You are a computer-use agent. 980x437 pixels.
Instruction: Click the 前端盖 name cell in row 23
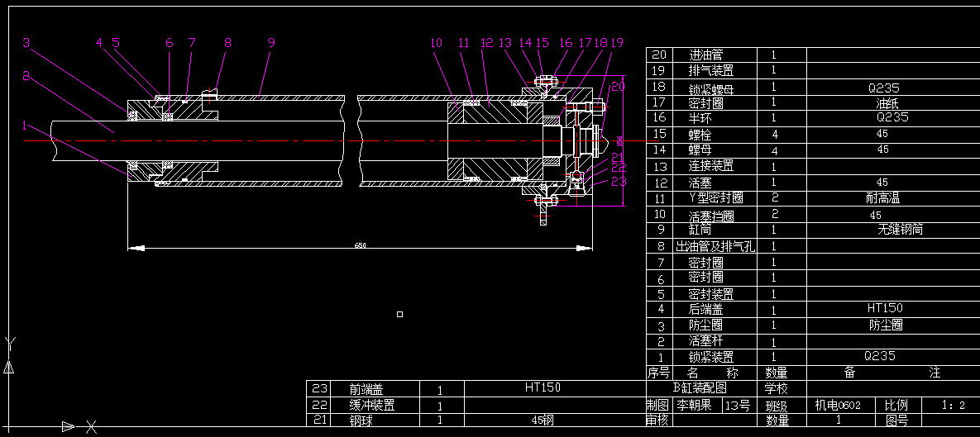(366, 389)
